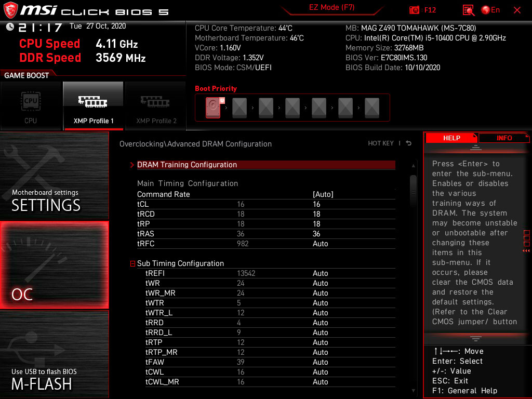532x399 pixels.
Task: Edit the tFAW Auto value field
Action: pyautogui.click(x=320, y=362)
